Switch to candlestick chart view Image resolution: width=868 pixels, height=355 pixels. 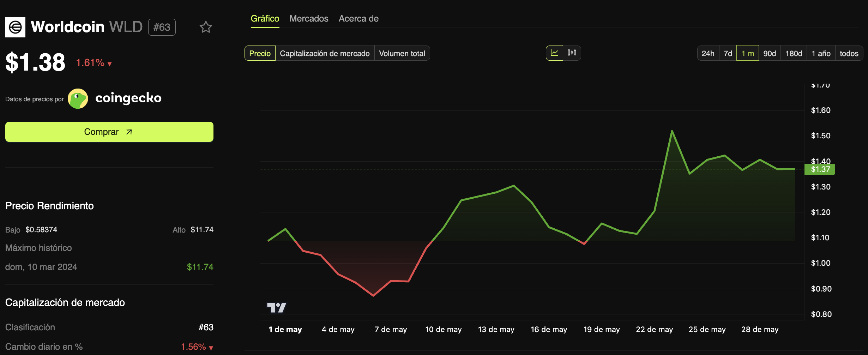572,53
